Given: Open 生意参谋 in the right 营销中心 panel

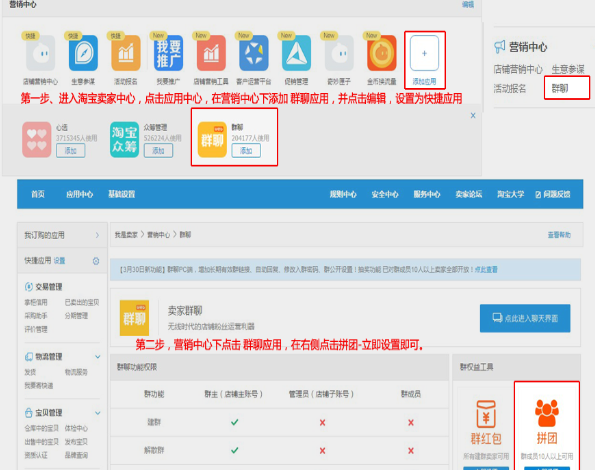Looking at the screenshot, I should [568, 69].
